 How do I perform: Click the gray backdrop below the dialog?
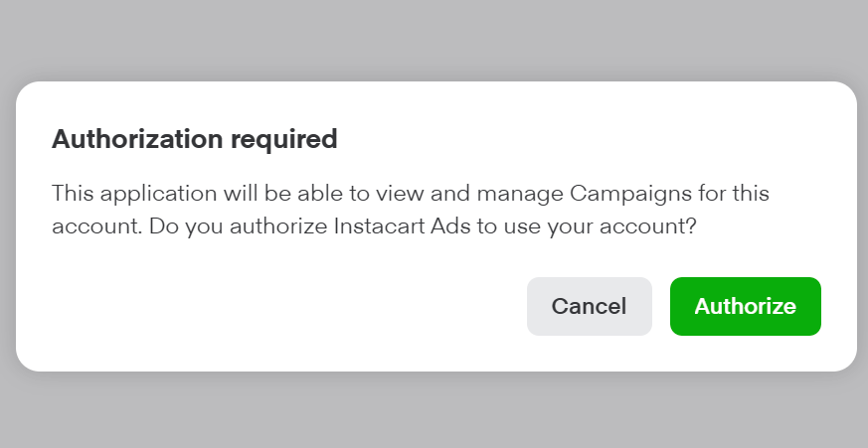click(x=434, y=412)
